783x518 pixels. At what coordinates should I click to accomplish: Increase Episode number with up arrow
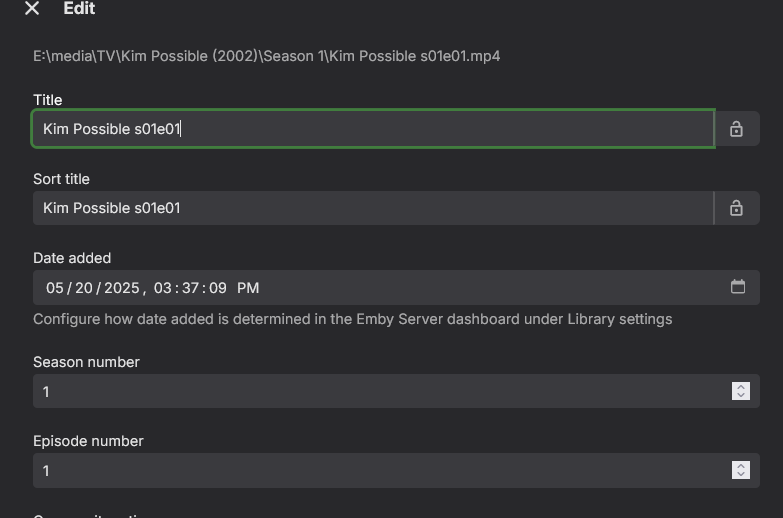(x=741, y=466)
